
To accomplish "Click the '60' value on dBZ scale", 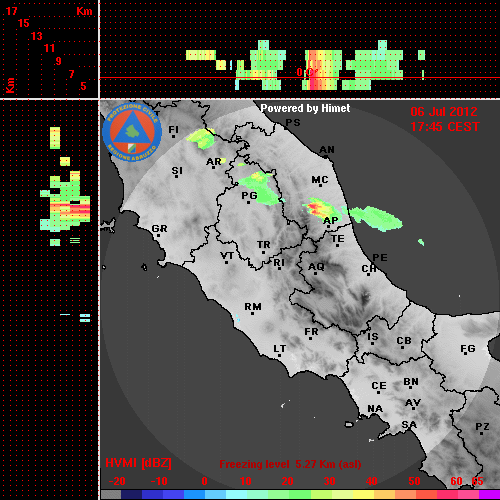I will click(x=456, y=481).
